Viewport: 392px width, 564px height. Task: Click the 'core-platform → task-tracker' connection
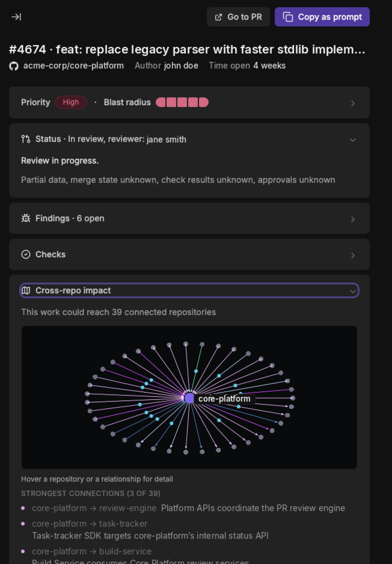point(90,524)
